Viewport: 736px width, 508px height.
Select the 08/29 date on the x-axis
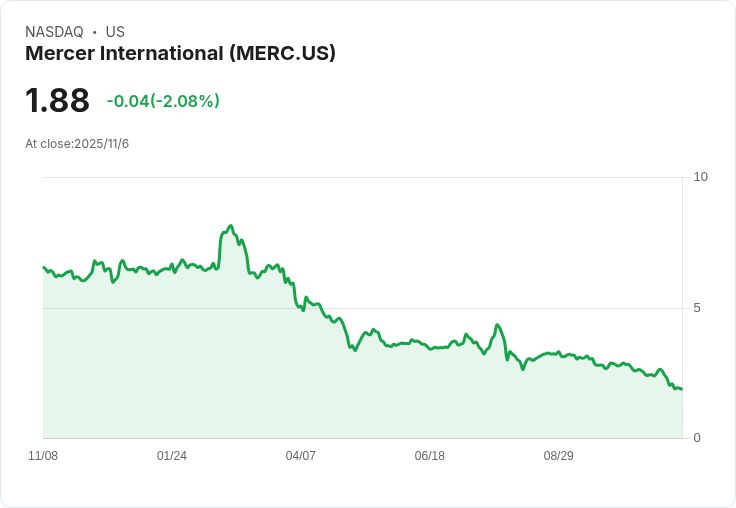pos(558,456)
